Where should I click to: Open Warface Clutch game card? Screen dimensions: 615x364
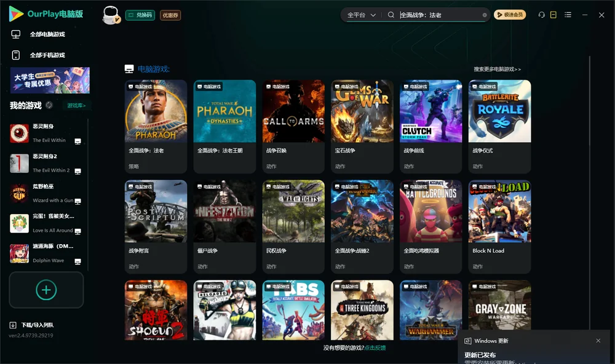pos(431,126)
